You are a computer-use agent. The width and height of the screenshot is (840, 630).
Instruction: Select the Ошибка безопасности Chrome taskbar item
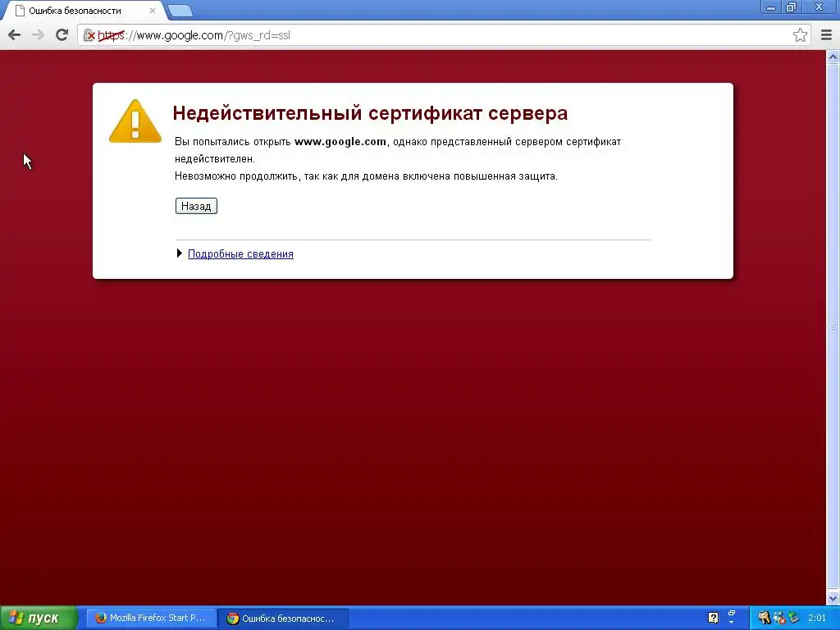tap(284, 619)
